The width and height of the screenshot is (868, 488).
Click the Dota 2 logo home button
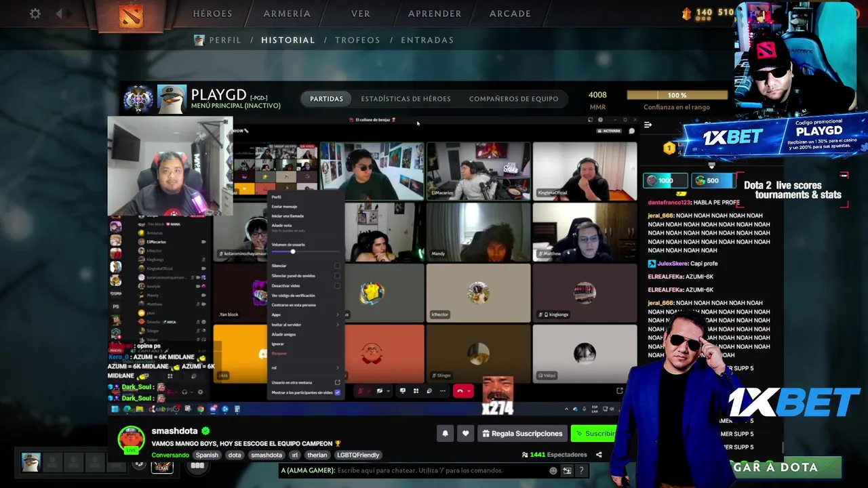coord(131,16)
